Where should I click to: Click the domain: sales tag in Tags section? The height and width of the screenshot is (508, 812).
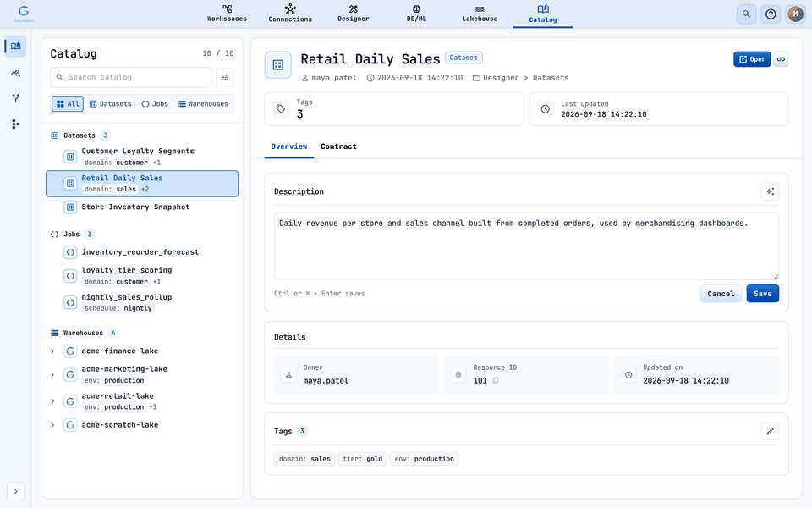click(x=304, y=459)
